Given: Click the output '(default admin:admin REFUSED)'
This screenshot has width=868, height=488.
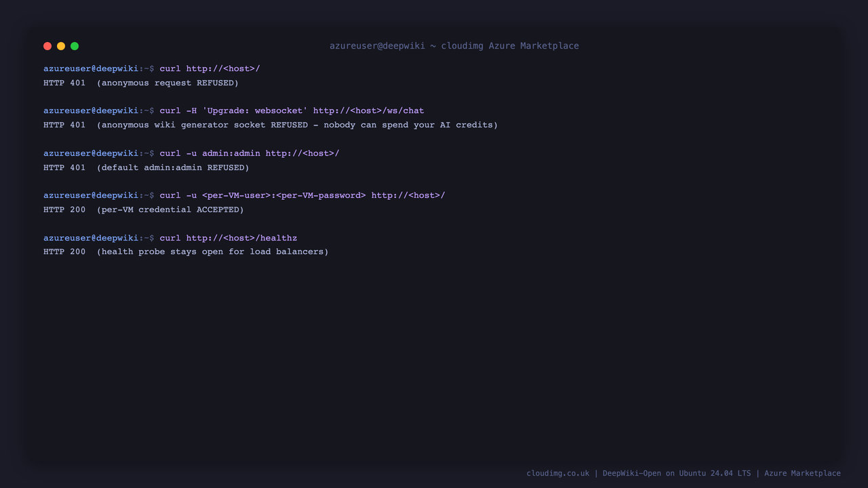Looking at the screenshot, I should [x=173, y=167].
